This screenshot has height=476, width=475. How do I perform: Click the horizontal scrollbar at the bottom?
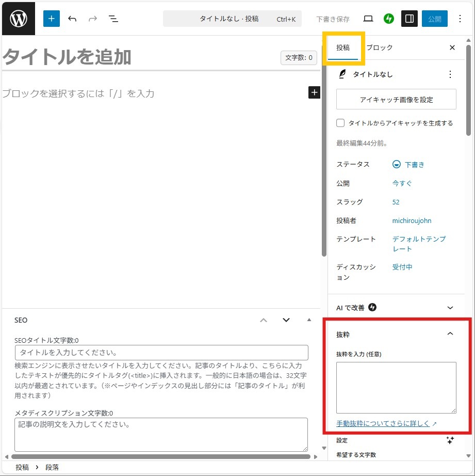coord(160,457)
